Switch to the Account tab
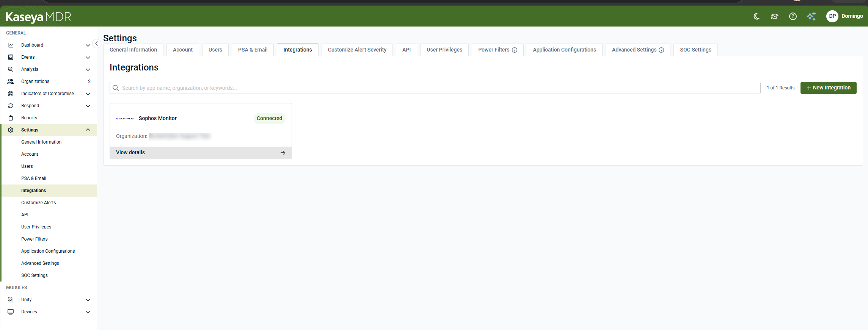Viewport: 868px width, 330px height. pyautogui.click(x=183, y=50)
